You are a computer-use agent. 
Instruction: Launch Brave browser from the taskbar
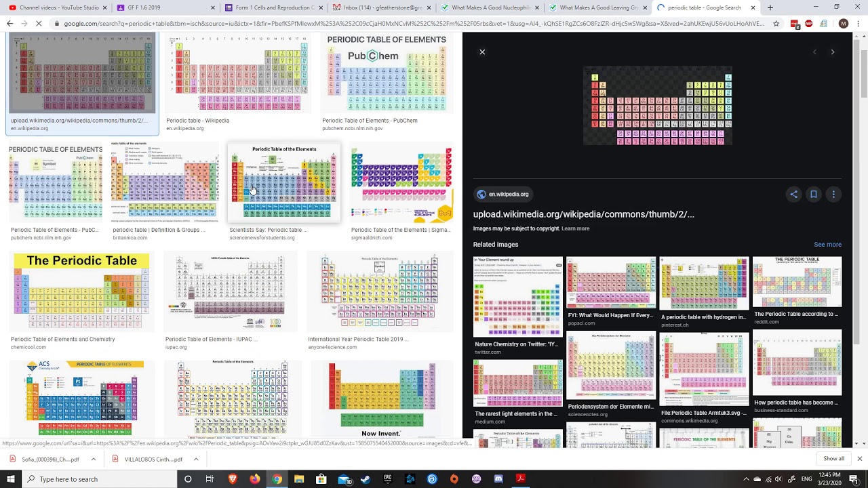[233, 479]
